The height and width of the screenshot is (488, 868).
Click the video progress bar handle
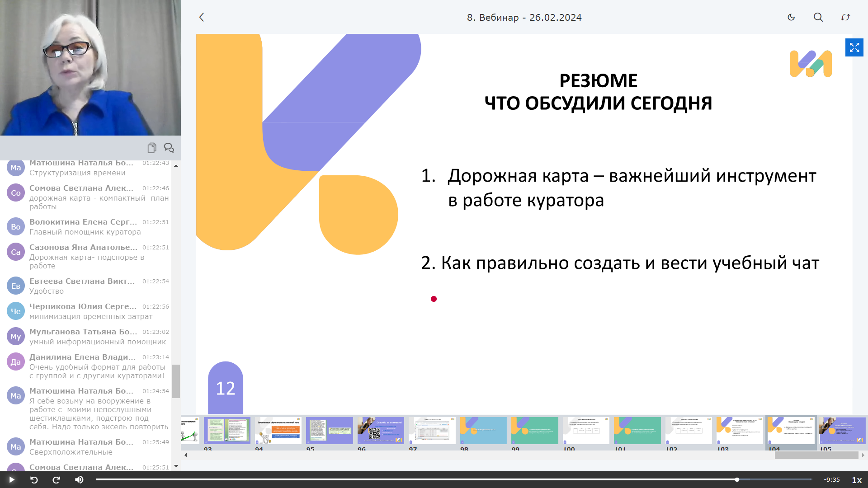737,479
